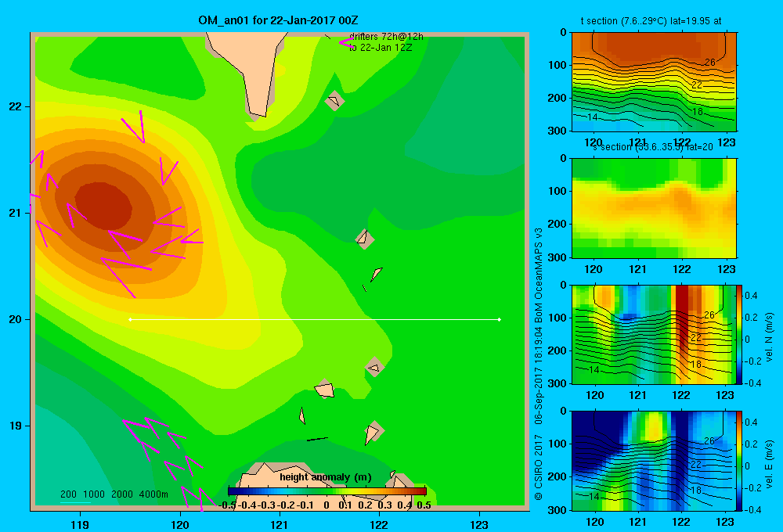
Task: Open the temperature section plot
Action: [x=654, y=82]
